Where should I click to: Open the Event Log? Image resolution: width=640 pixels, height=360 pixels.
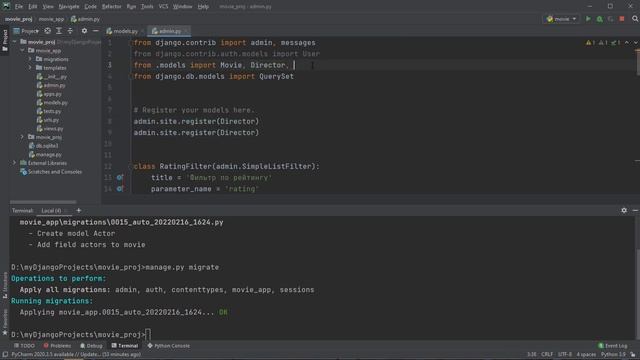click(613, 346)
